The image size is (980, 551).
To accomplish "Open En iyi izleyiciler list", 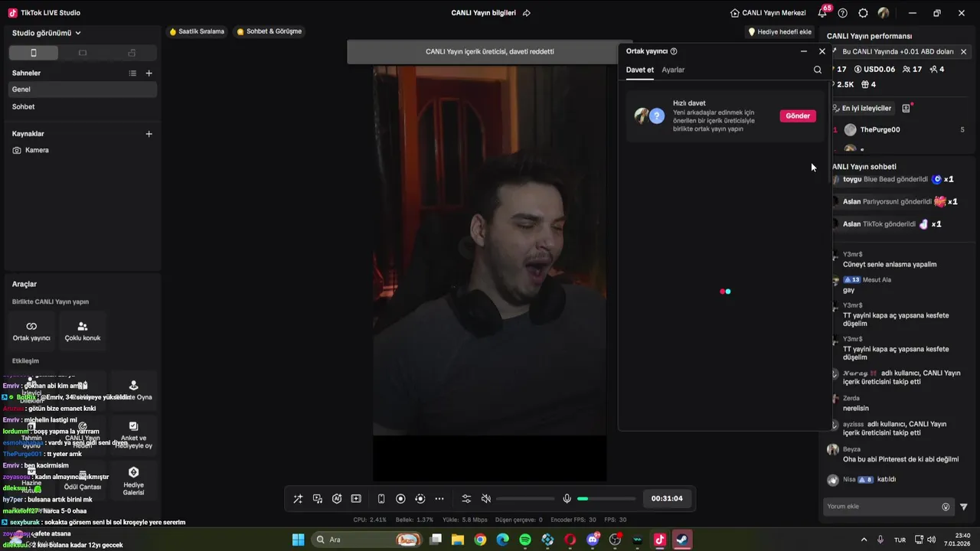I will coord(861,108).
